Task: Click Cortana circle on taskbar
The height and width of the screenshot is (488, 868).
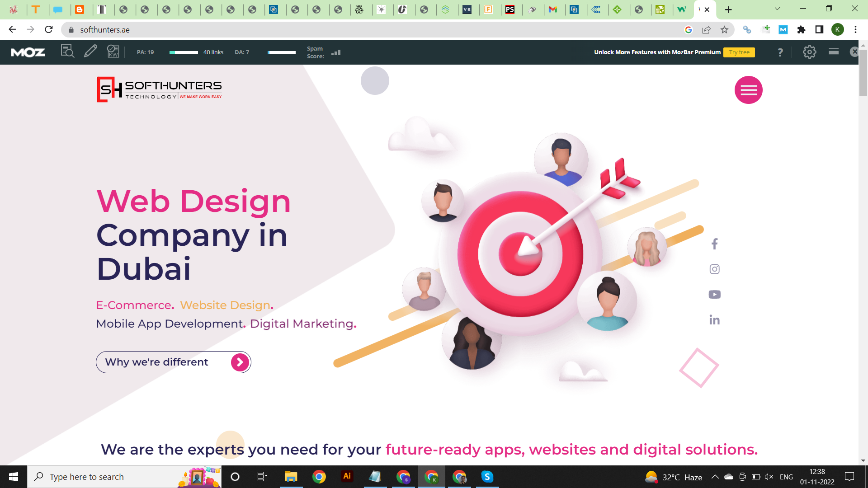Action: tap(235, 477)
